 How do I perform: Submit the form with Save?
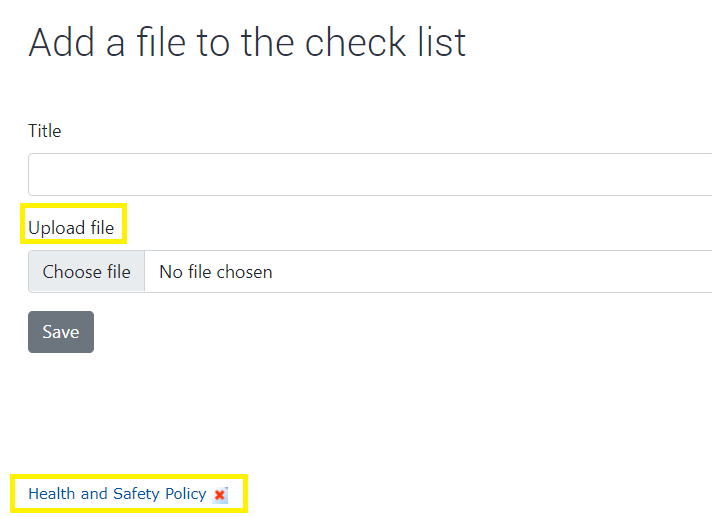tap(61, 332)
